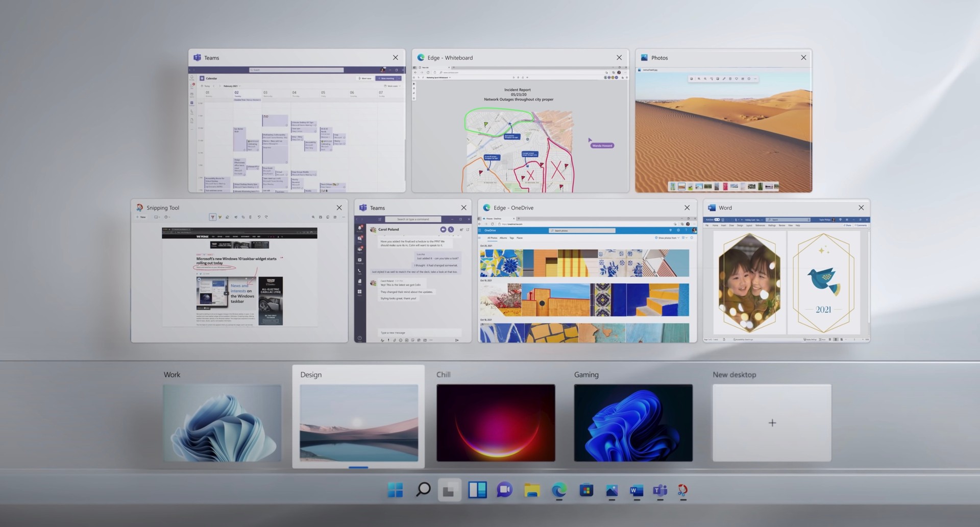The width and height of the screenshot is (980, 527).
Task: Click the New desktop label
Action: pos(734,375)
